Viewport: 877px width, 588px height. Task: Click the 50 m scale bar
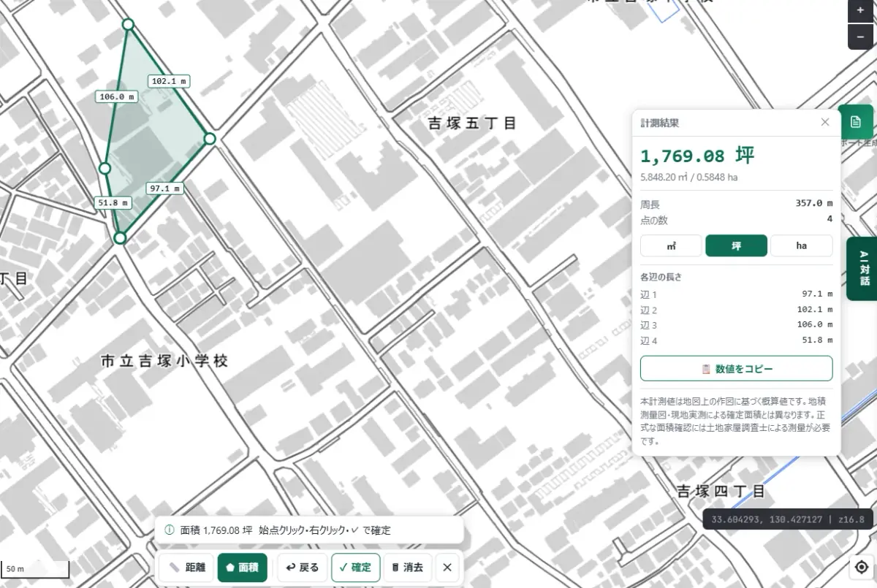pos(35,568)
